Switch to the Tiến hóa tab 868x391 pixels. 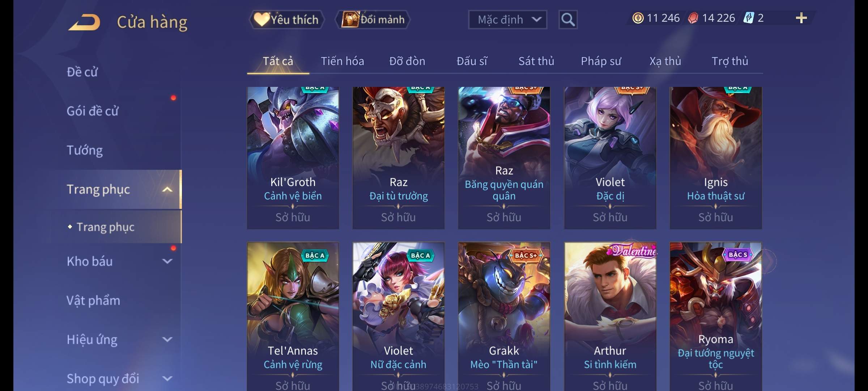tap(342, 61)
